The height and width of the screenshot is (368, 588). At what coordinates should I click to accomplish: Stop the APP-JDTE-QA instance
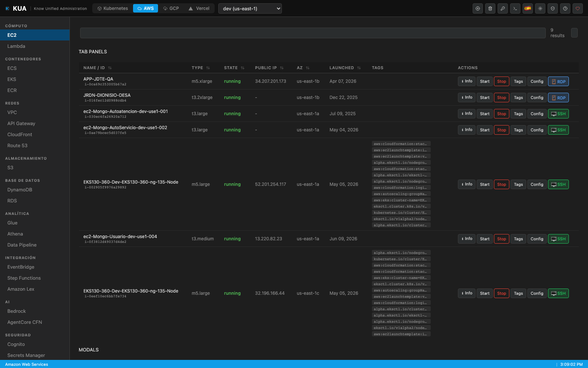coord(502,81)
